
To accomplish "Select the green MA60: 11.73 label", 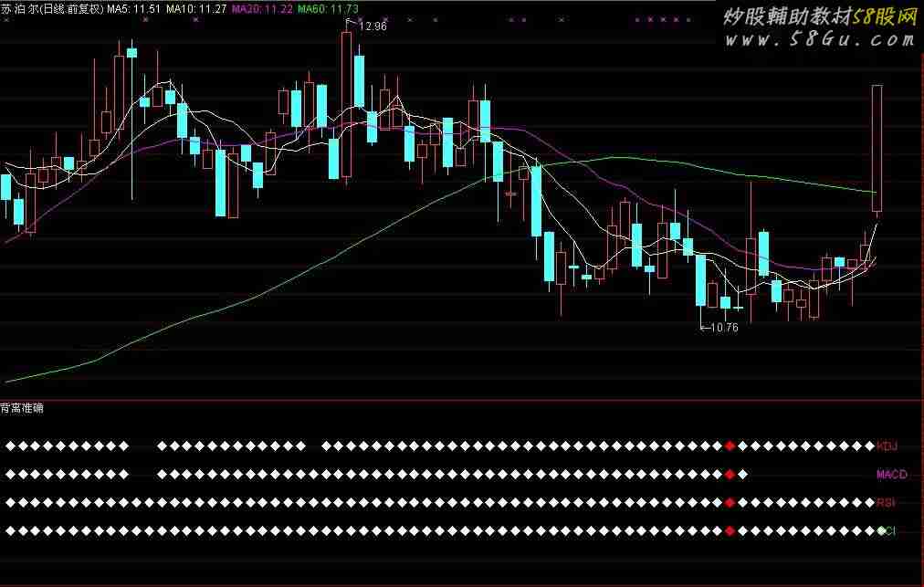I will pos(328,9).
